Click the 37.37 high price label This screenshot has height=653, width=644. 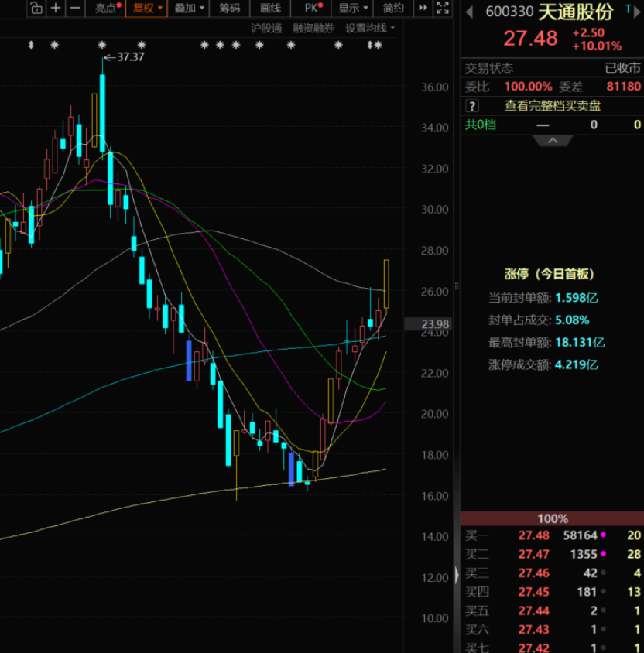pos(130,57)
